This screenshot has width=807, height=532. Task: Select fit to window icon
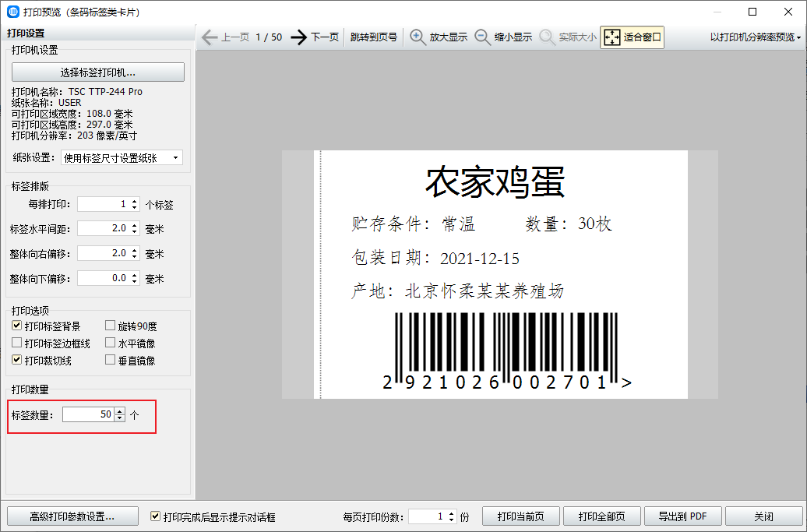[612, 37]
